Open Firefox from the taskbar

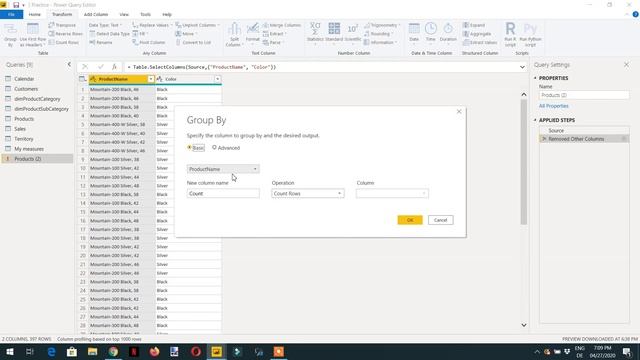coord(154,351)
